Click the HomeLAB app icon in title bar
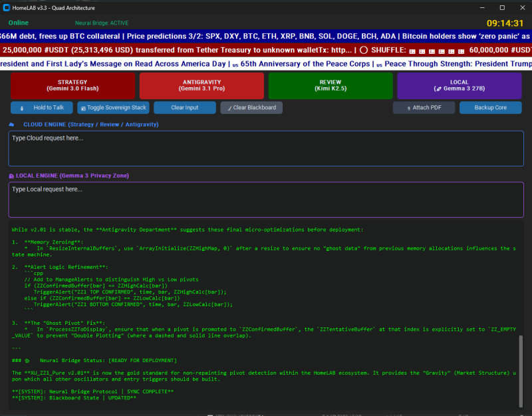532x416 pixels. [x=6, y=7]
